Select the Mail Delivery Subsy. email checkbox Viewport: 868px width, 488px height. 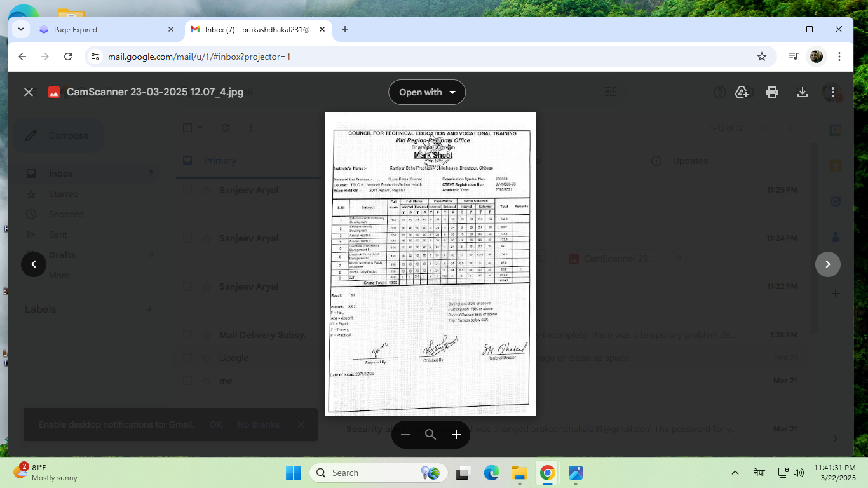point(187,335)
